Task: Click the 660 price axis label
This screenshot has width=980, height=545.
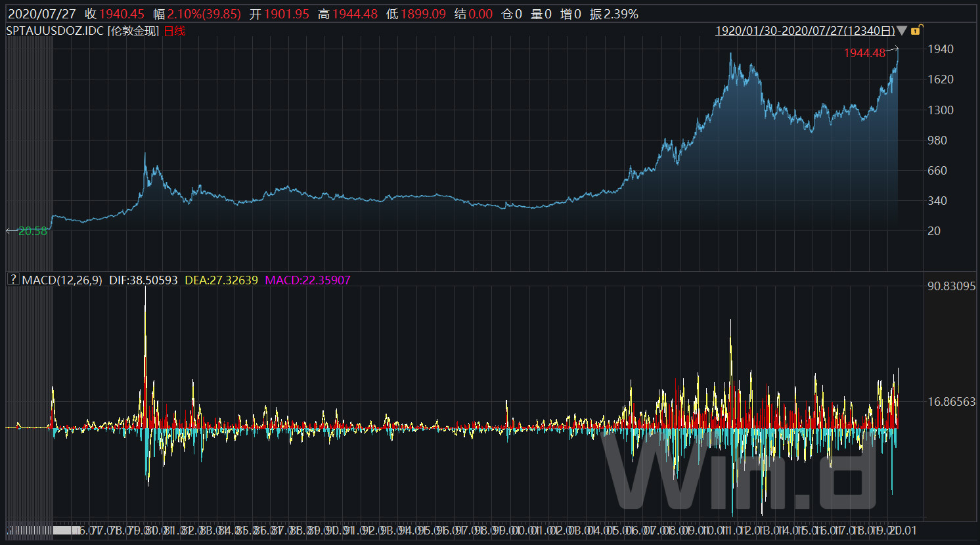Action: coord(937,170)
